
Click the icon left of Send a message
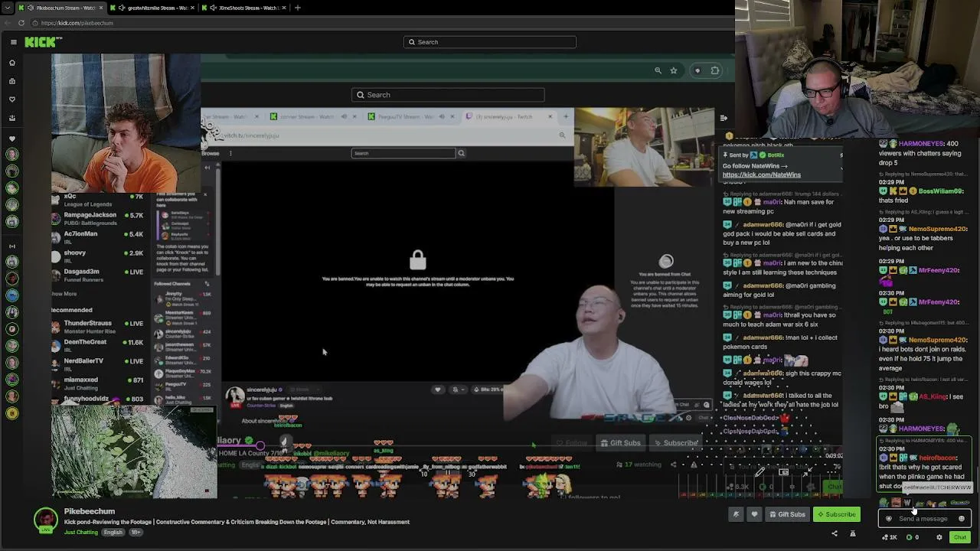(889, 519)
